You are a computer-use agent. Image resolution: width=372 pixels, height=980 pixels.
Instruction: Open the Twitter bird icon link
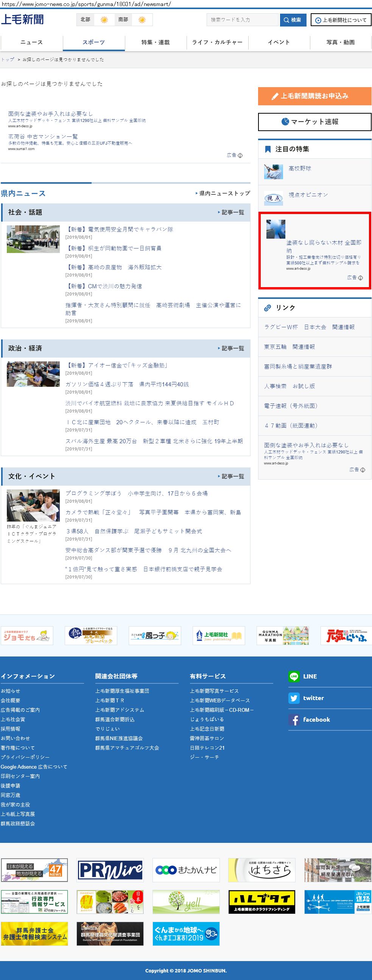tap(294, 698)
